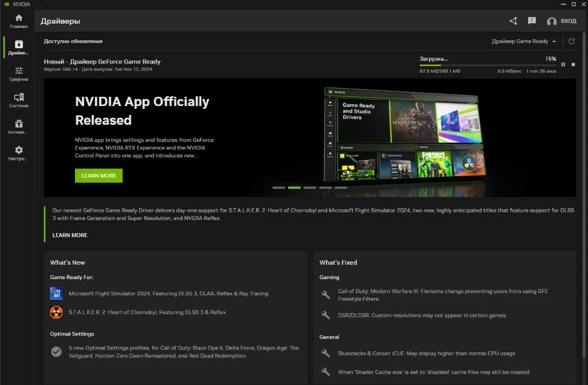Pause the driver download

[563, 64]
